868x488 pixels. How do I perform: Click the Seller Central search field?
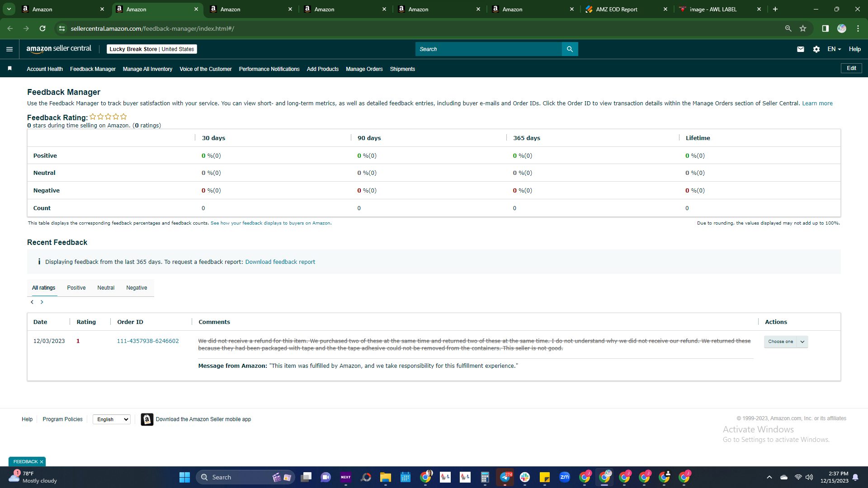[489, 49]
